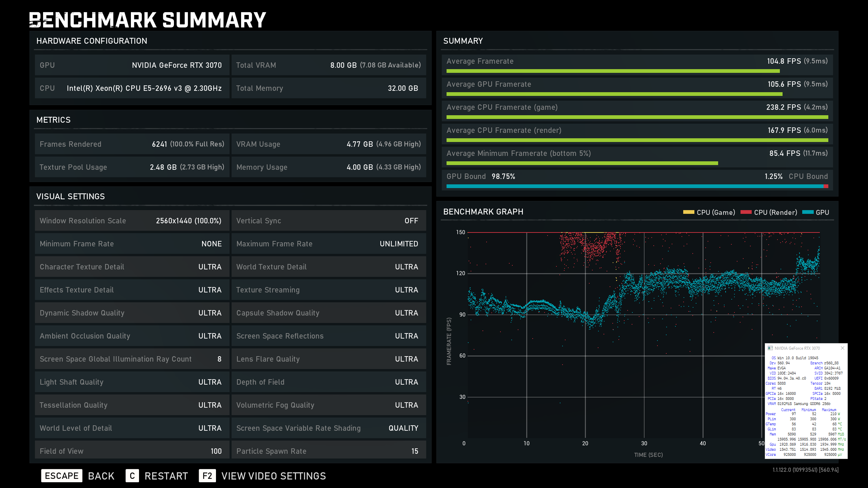Click the GPU overlay window's title icon

tap(770, 348)
